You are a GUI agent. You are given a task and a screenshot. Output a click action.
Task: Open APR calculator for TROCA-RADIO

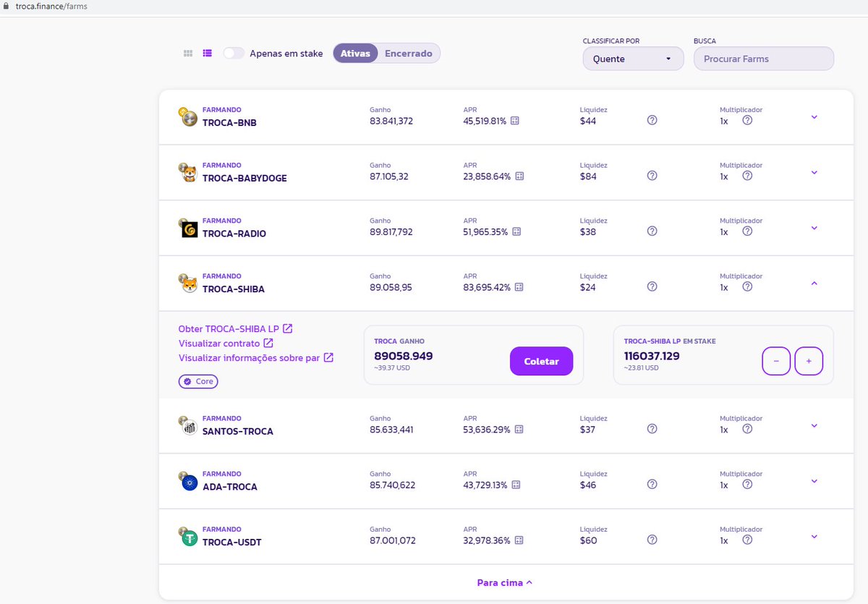point(516,232)
